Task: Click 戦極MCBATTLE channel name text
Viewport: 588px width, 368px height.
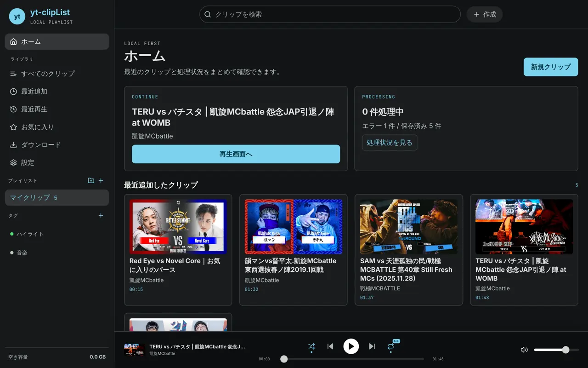Action: (380, 288)
